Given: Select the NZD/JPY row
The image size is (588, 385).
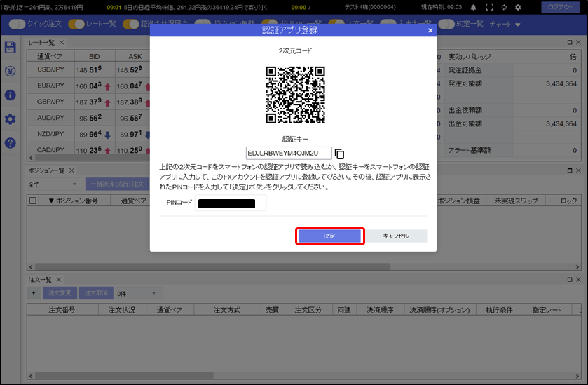Looking at the screenshot, I should coord(88,135).
